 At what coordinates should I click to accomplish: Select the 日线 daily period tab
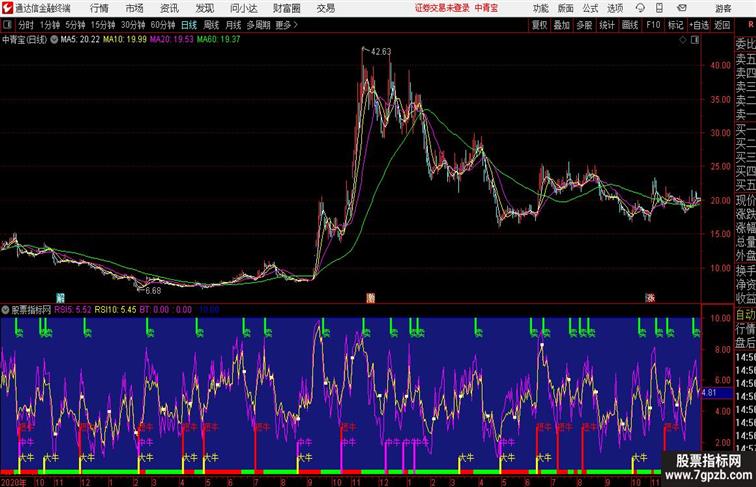(x=189, y=25)
